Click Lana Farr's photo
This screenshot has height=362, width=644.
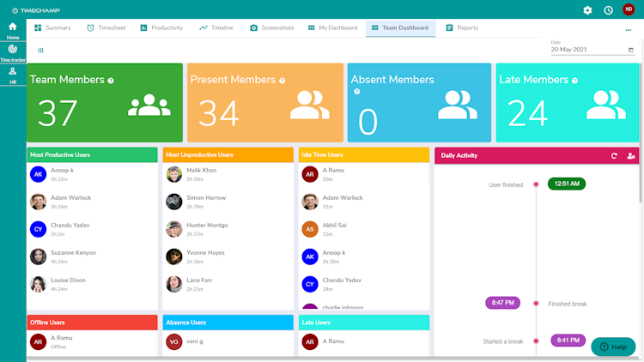[174, 284]
